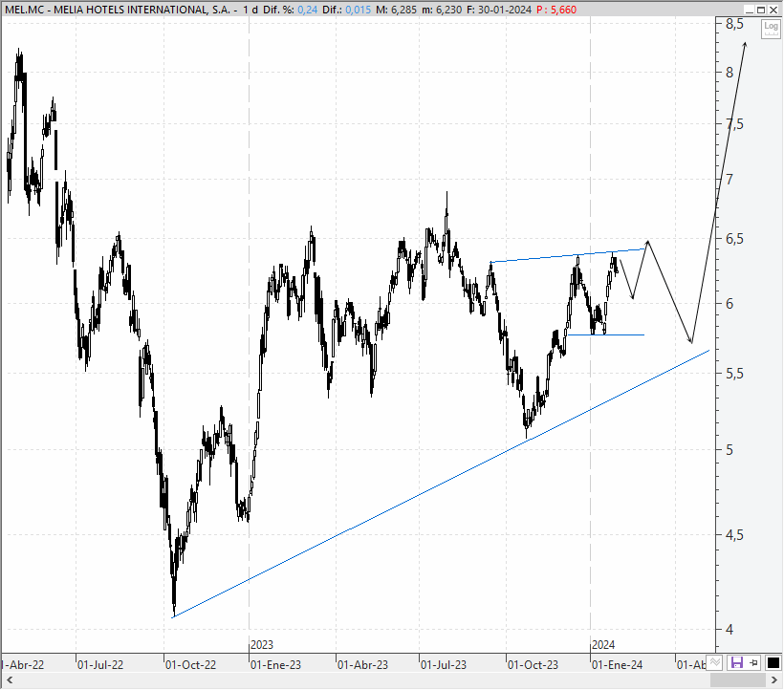Open the black color swatch
This screenshot has width=784, height=690.
click(773, 663)
